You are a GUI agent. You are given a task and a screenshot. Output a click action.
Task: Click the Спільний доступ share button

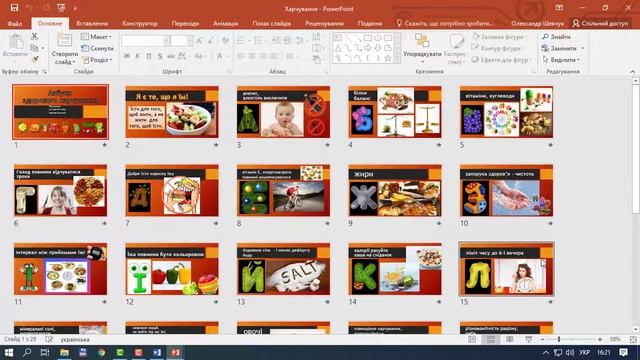point(600,23)
